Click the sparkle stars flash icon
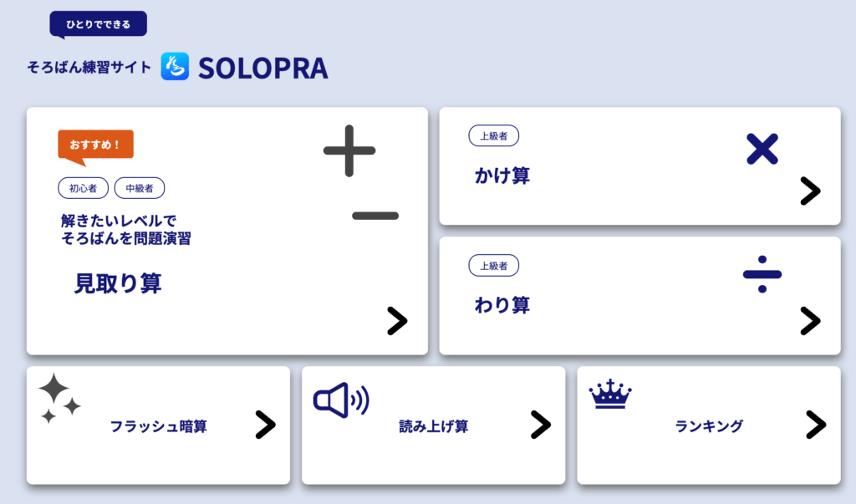Viewport: 856px width, 504px height. point(59,398)
